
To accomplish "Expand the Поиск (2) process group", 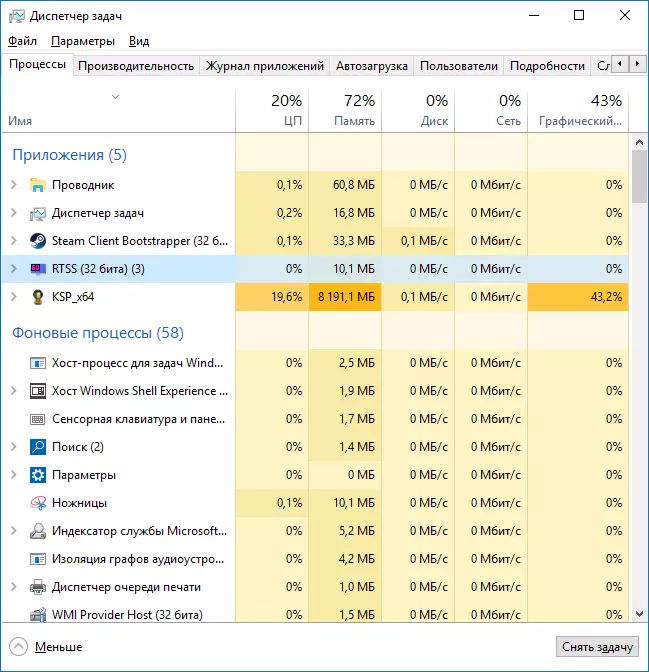I will click(x=14, y=447).
